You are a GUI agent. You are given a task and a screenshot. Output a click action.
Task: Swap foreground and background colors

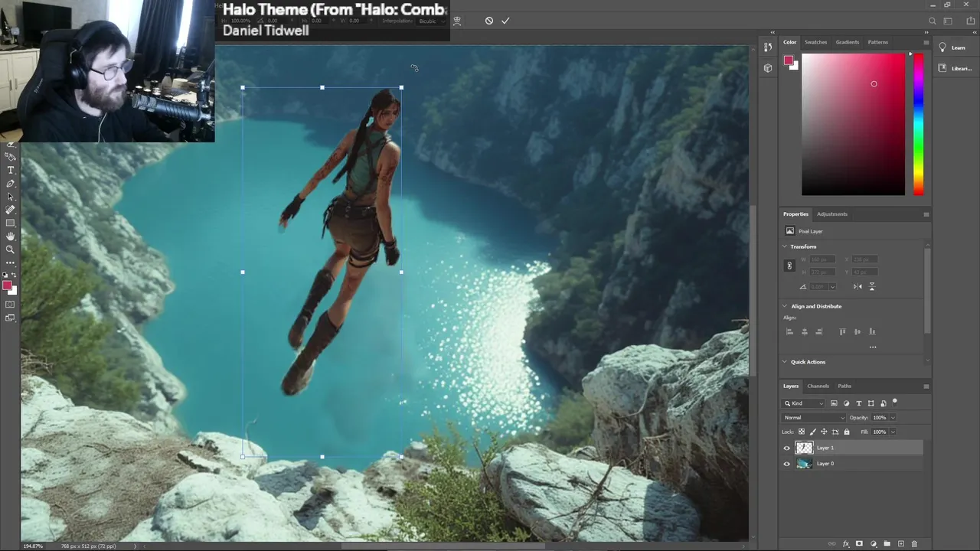click(14, 275)
